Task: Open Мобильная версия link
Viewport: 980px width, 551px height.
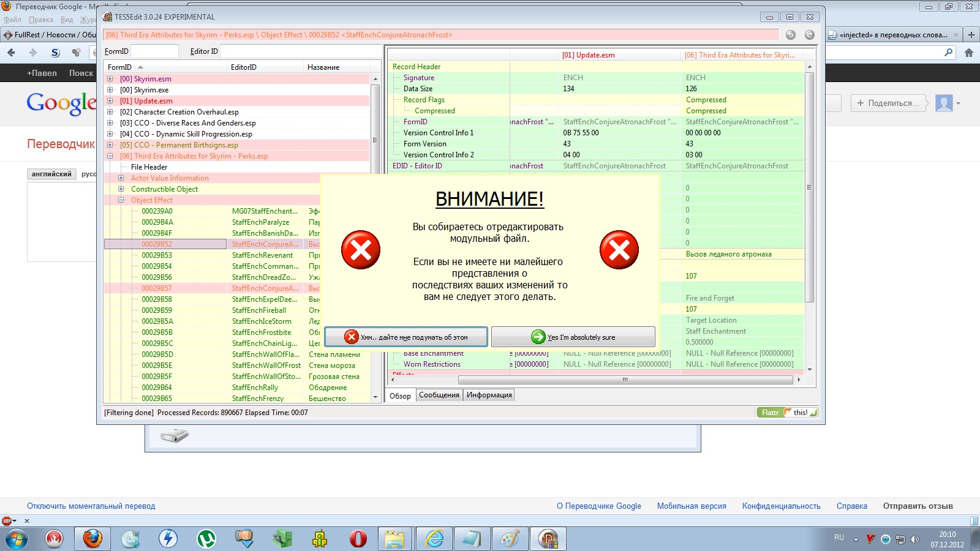Action: (692, 506)
